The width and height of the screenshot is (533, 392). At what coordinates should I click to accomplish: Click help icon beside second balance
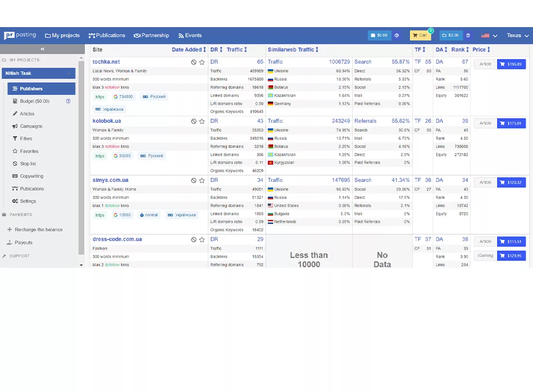[x=468, y=35]
